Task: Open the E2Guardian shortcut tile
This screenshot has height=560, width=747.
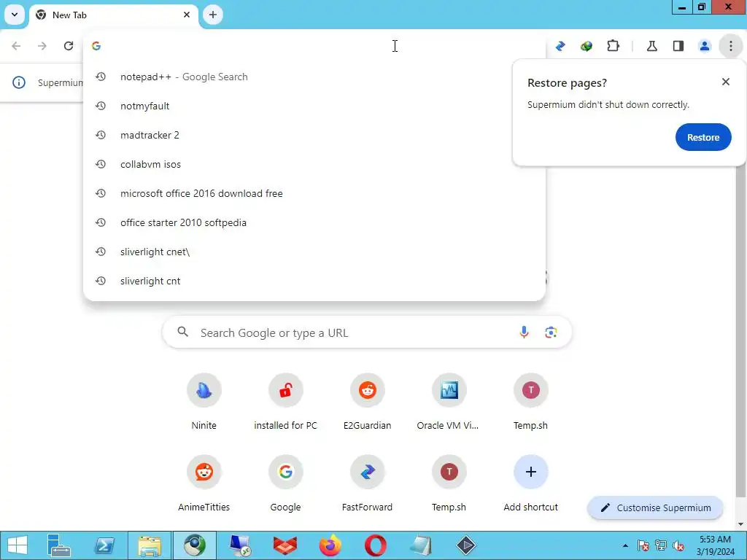Action: (x=368, y=402)
